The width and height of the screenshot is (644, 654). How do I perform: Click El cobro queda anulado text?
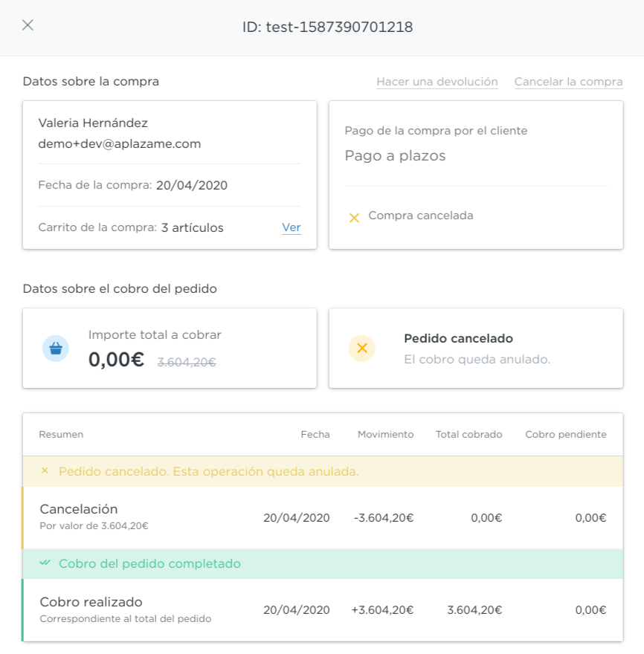click(x=477, y=360)
